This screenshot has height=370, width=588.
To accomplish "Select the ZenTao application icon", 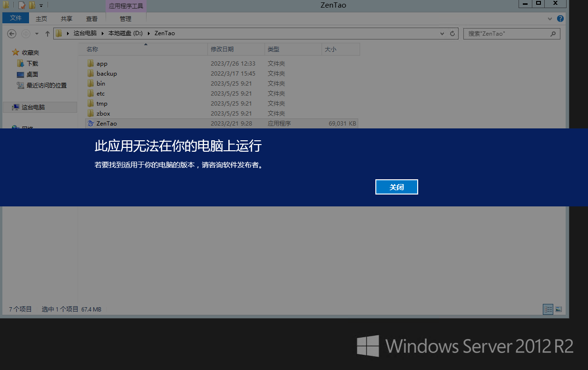I will [x=91, y=123].
